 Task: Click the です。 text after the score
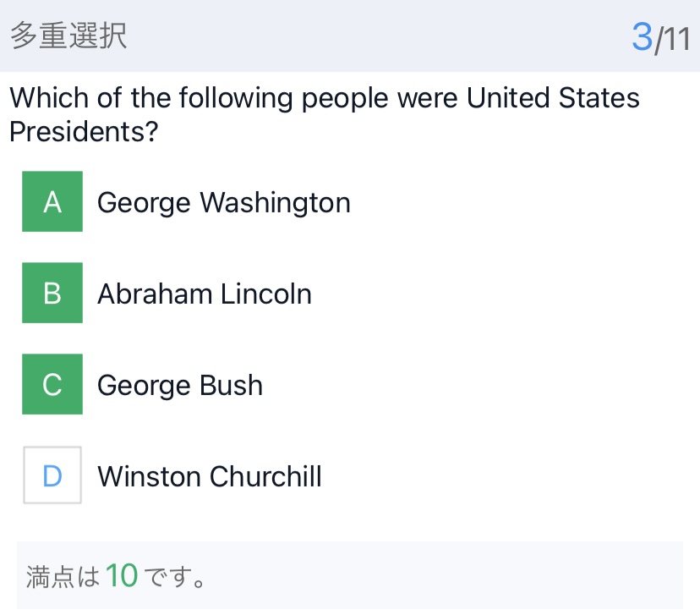coord(174,578)
